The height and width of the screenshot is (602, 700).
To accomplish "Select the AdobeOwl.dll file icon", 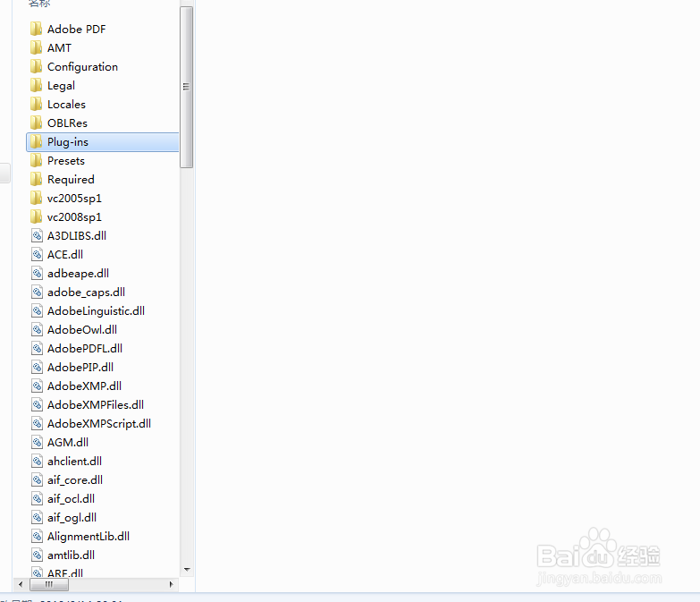I will 37,329.
